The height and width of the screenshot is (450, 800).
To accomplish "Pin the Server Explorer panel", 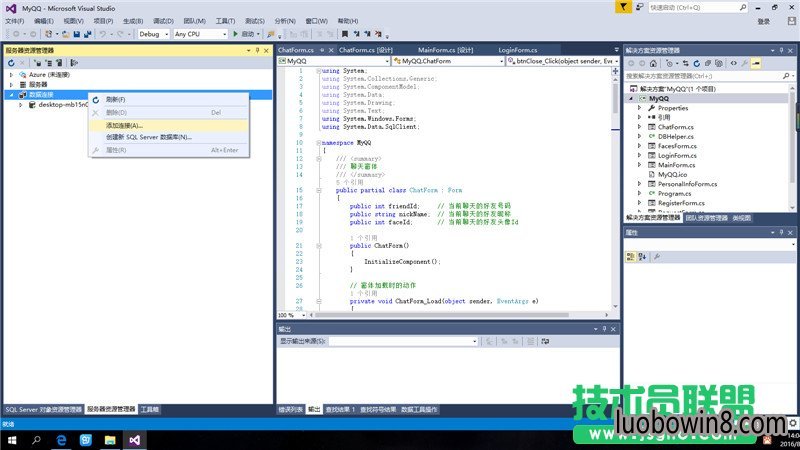I will 257,51.
